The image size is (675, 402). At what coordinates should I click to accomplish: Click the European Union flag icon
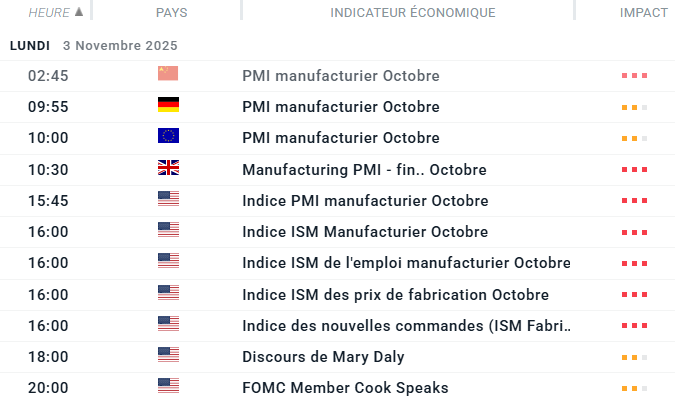coord(168,137)
